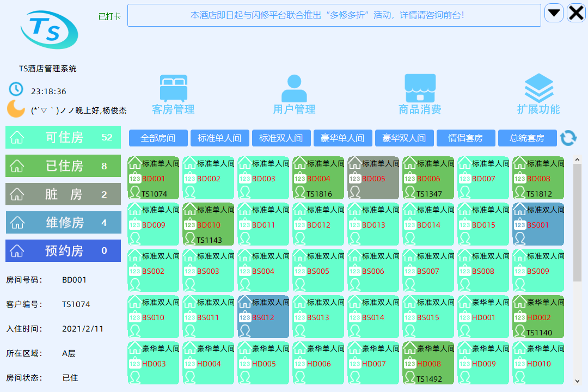Image resolution: width=588 pixels, height=392 pixels.
Task: Refresh the room list
Action: click(568, 138)
